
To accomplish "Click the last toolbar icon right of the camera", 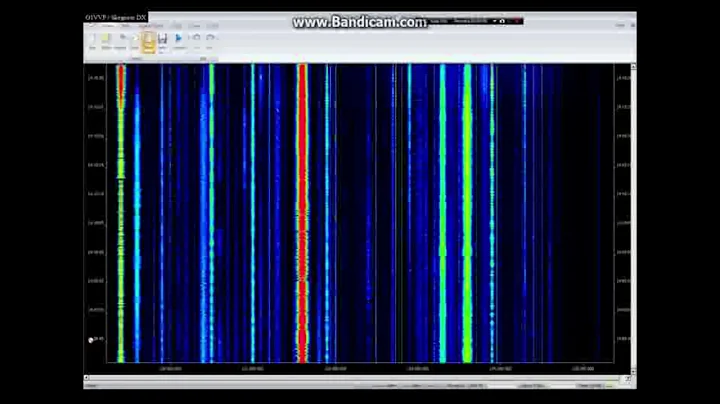I will click(x=210, y=38).
